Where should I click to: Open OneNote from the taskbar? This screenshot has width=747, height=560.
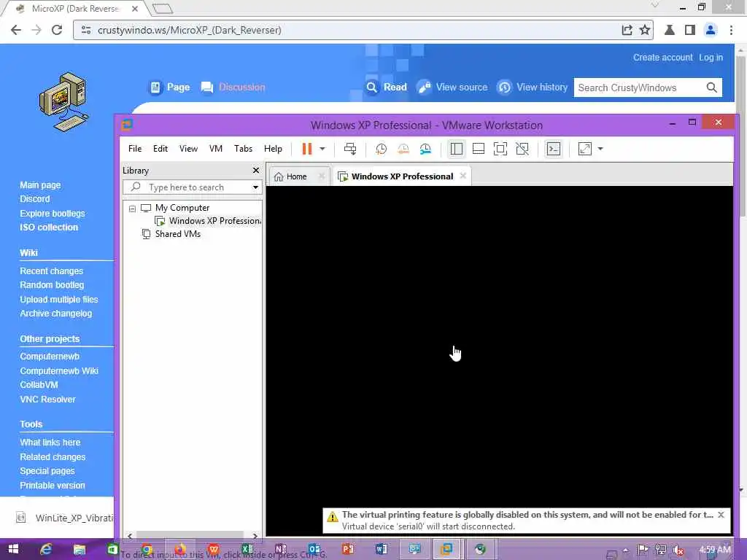coord(281,549)
